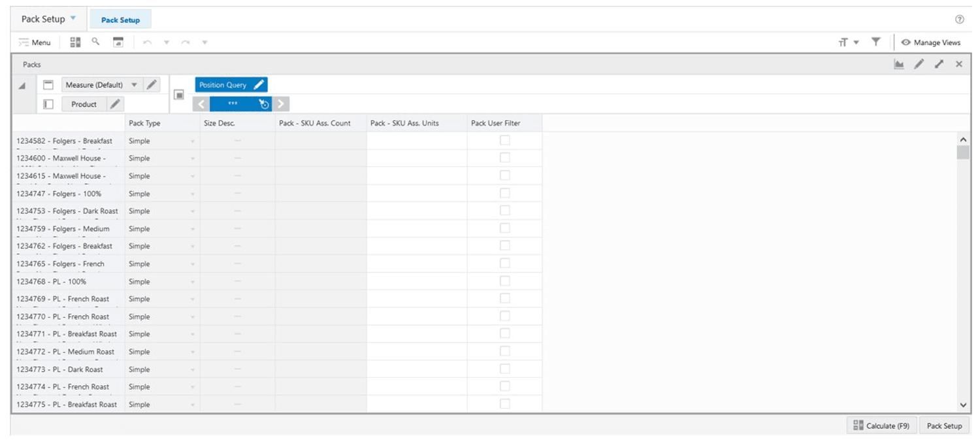Screen dimensions: 980x442
Task: Click the bottom Pack Setup button
Action: coord(945,426)
